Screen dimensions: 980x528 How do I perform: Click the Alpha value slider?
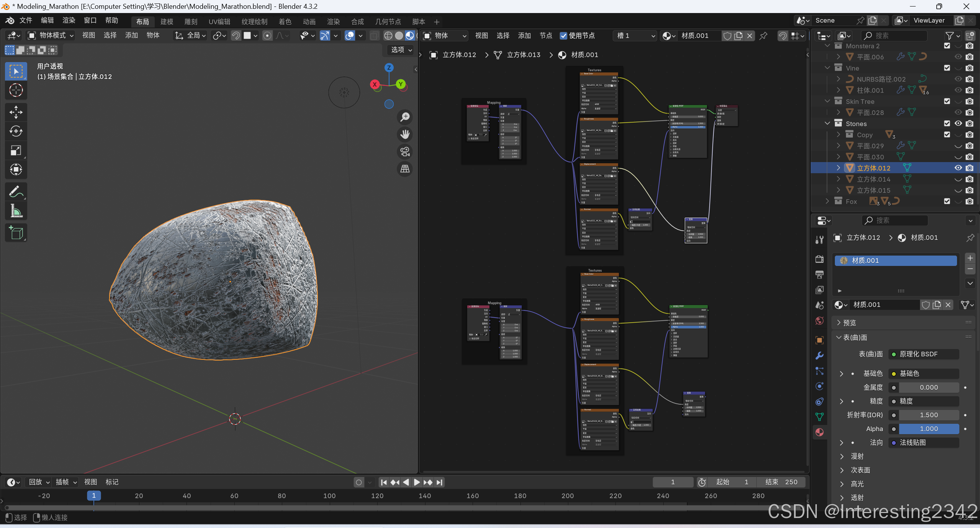928,429
